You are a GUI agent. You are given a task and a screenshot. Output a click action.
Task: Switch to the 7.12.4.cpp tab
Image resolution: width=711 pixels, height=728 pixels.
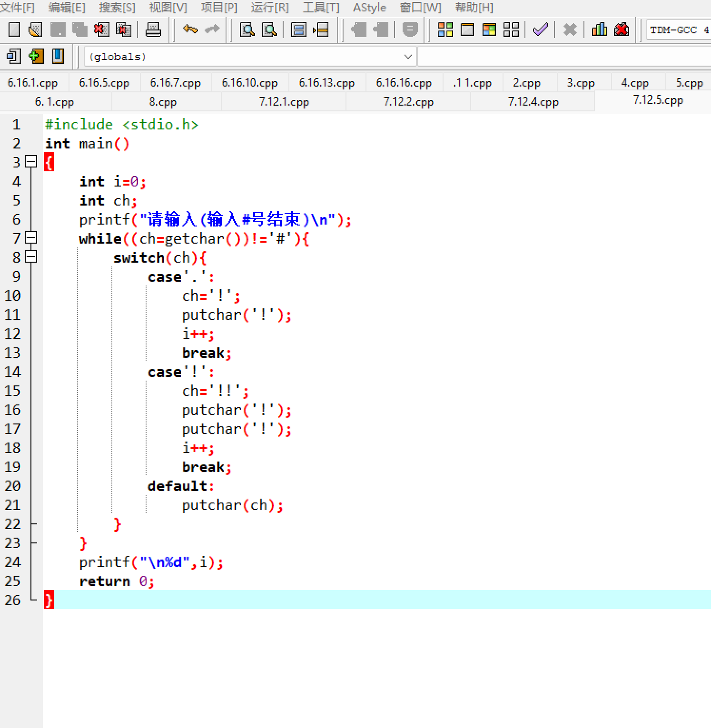click(x=533, y=101)
